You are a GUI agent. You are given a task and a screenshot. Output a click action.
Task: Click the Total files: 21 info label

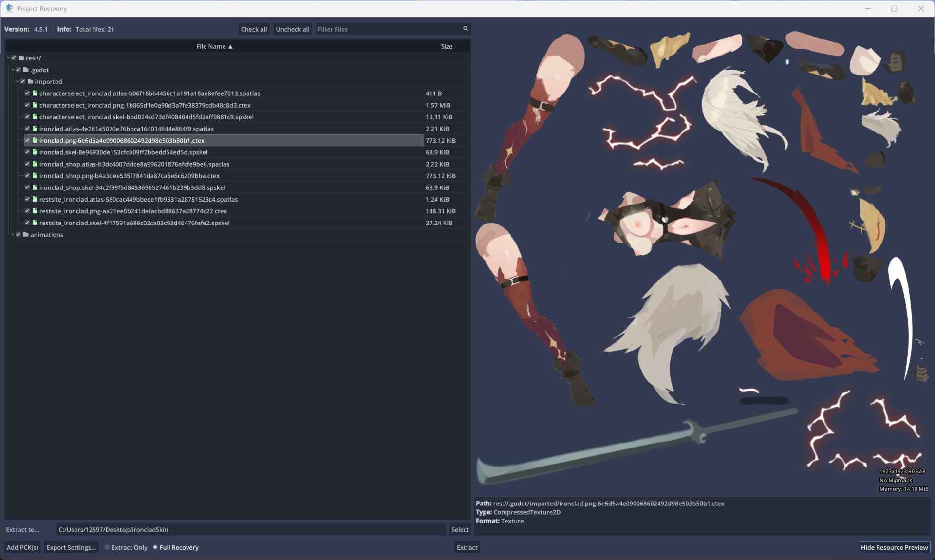pyautogui.click(x=95, y=29)
